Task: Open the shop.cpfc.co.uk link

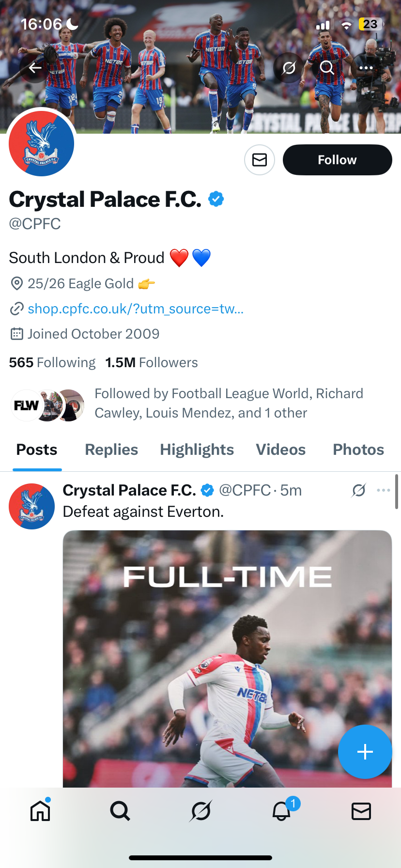Action: [x=136, y=309]
